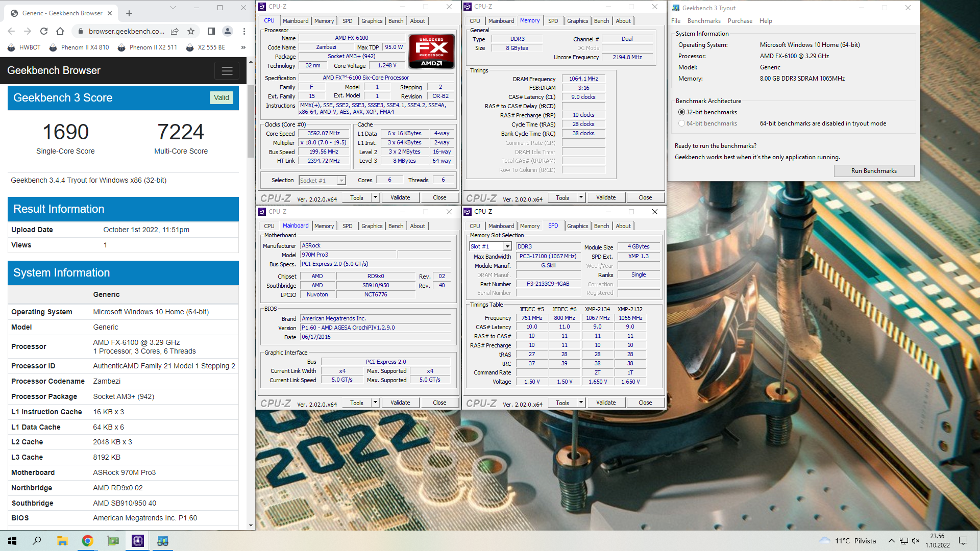The height and width of the screenshot is (551, 980).
Task: Open the Geekbench File menu
Action: coord(676,21)
